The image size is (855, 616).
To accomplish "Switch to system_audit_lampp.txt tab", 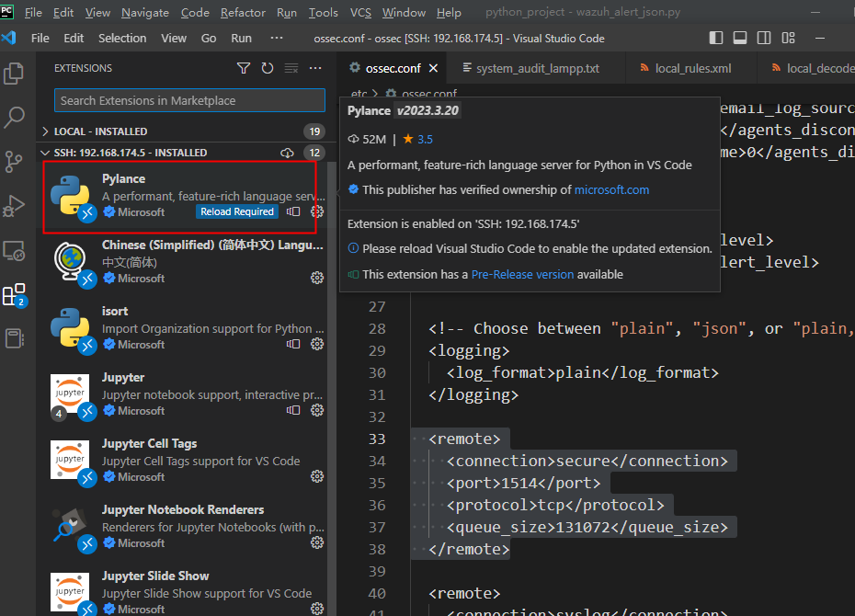I will coord(537,68).
